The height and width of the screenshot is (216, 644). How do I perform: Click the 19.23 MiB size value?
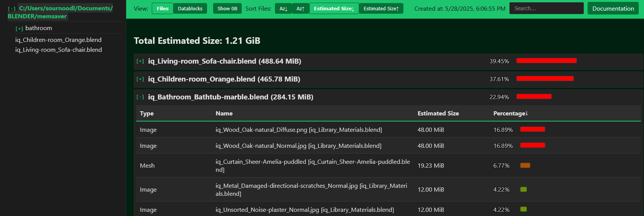431,166
